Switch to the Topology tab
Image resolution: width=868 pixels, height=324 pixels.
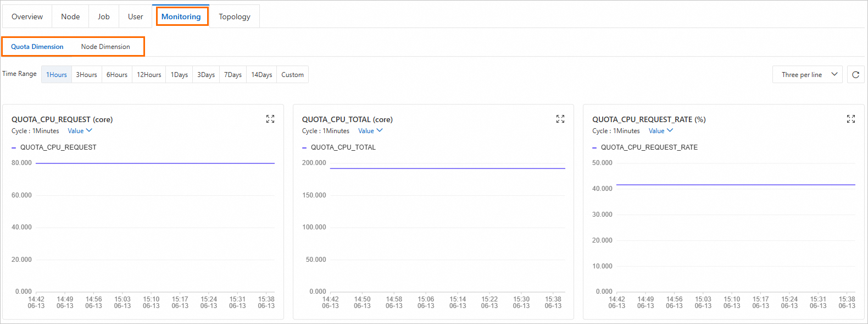point(235,17)
